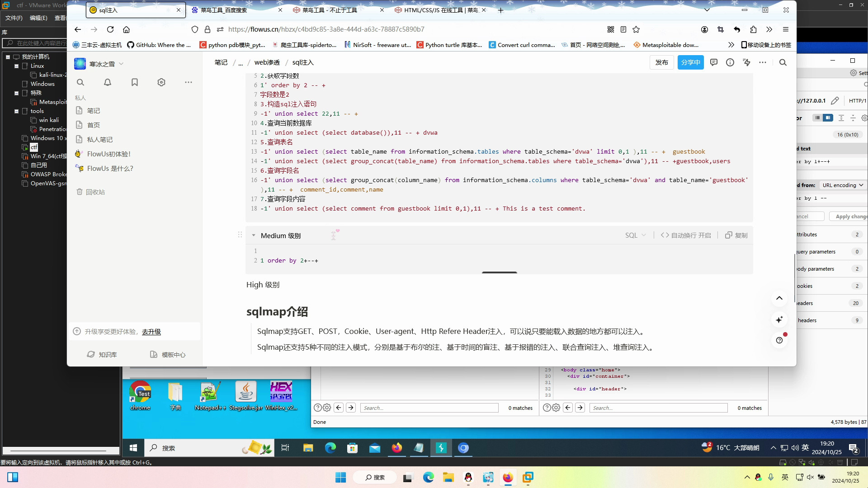Screen dimensions: 868x488
Task: Click the FlowUs AI sparkle button
Action: 779,319
